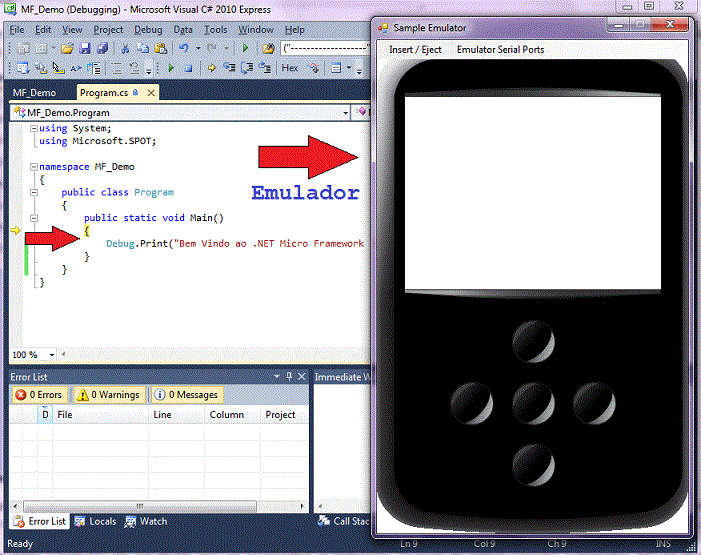Viewport: 701px width, 555px height.
Task: Click the Step Out icon
Action: [x=265, y=68]
